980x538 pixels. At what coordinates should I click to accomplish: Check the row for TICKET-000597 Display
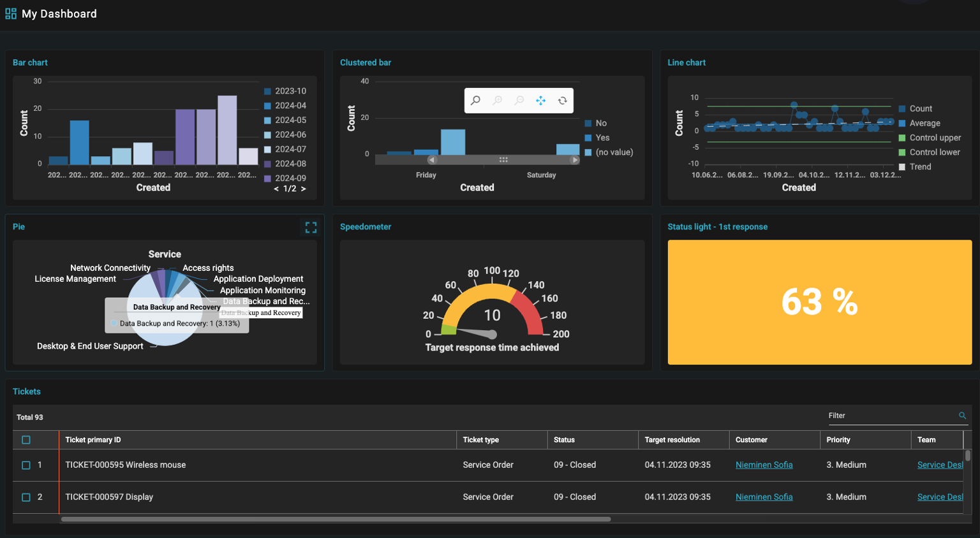pos(26,497)
